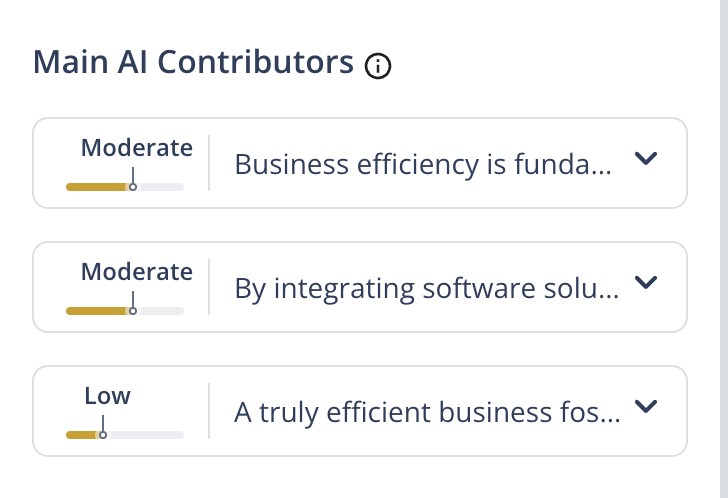
Task: Click the gray unfilled meter on Business efficiency card
Action: pos(161,187)
